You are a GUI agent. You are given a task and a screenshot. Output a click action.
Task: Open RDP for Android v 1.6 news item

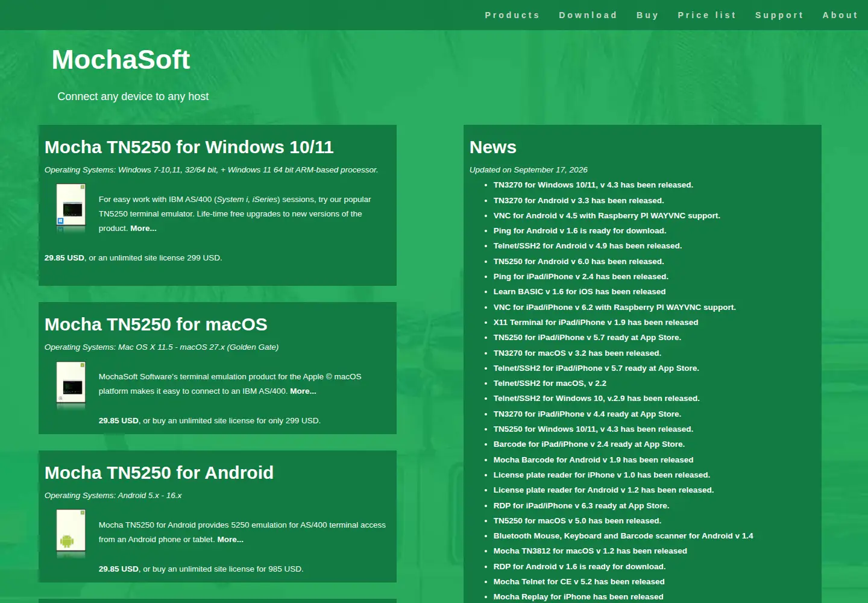pos(580,567)
